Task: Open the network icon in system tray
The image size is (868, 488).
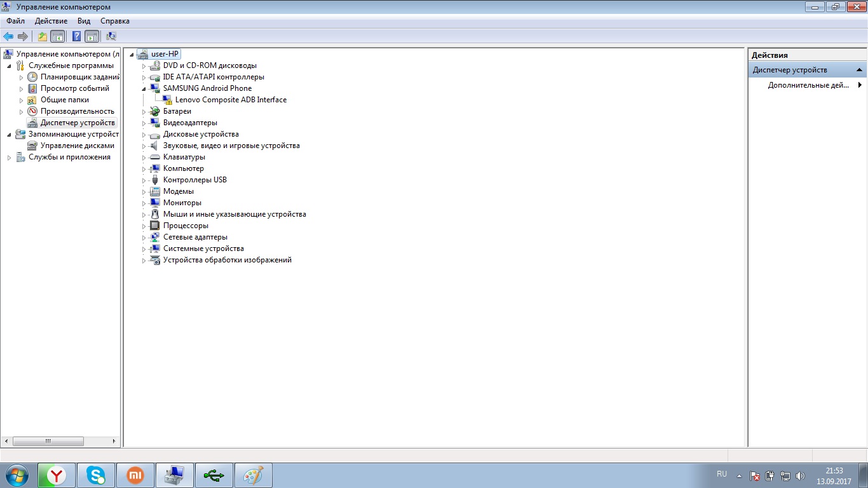Action: [x=785, y=475]
